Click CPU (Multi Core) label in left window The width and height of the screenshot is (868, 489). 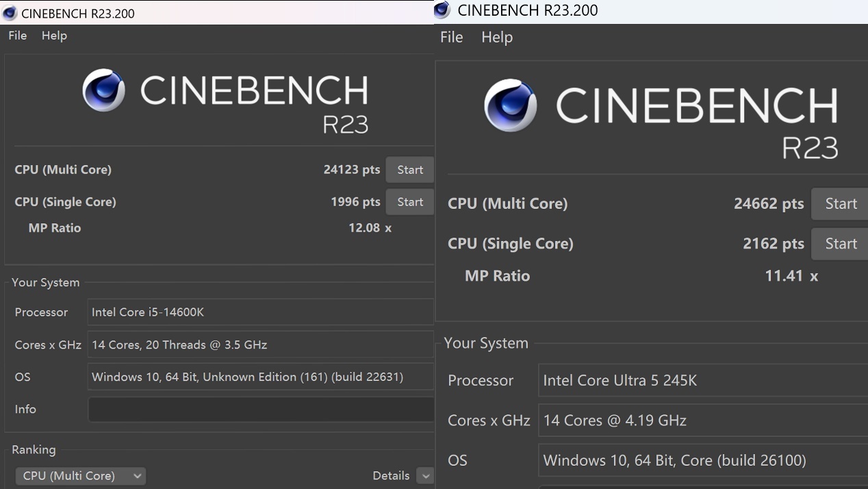pos(63,170)
